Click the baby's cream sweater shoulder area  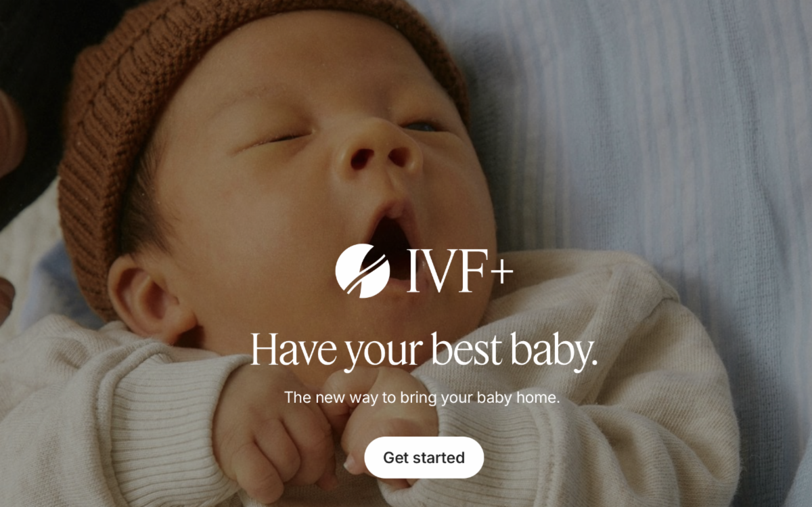tap(589, 298)
